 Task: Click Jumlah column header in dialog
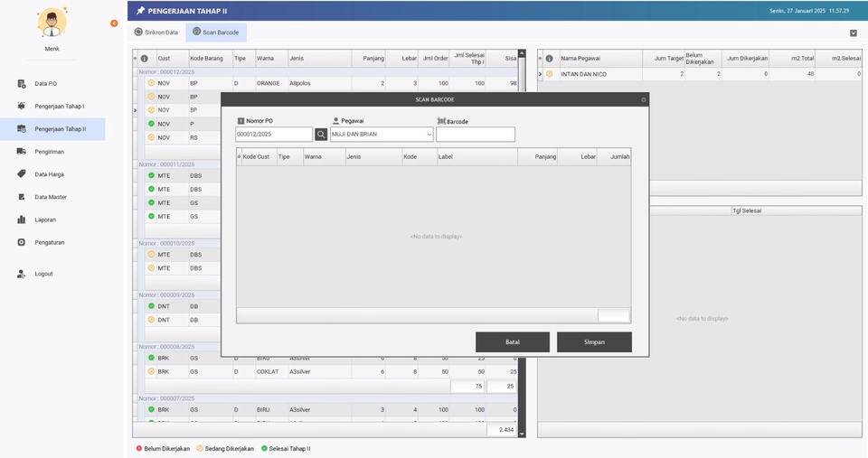click(x=613, y=156)
